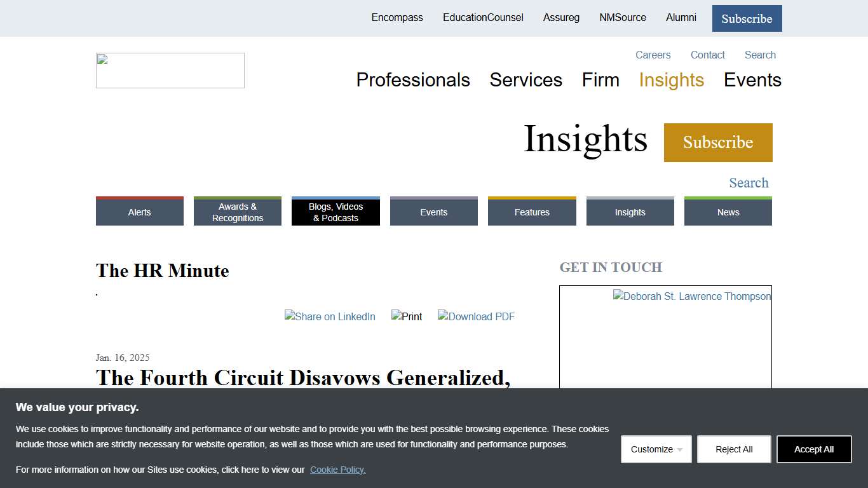Click the gold Subscribe button beside Insights
This screenshot has width=868, height=488.
pos(718,142)
